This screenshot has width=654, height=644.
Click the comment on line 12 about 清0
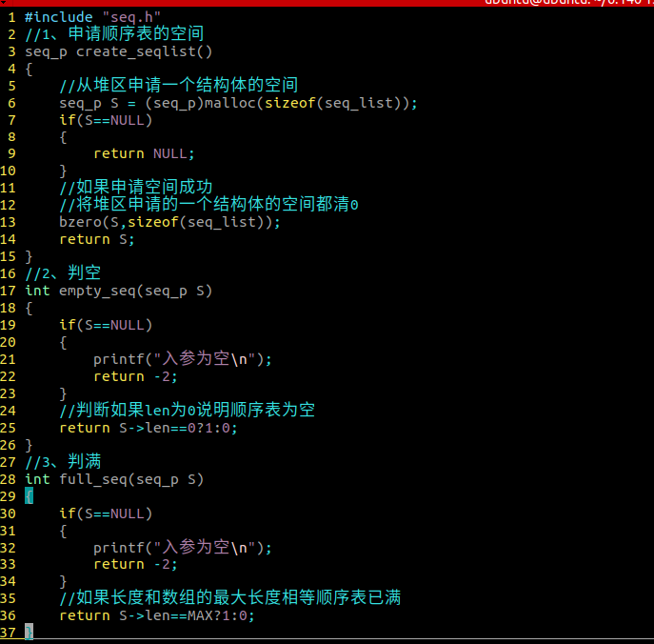point(208,205)
